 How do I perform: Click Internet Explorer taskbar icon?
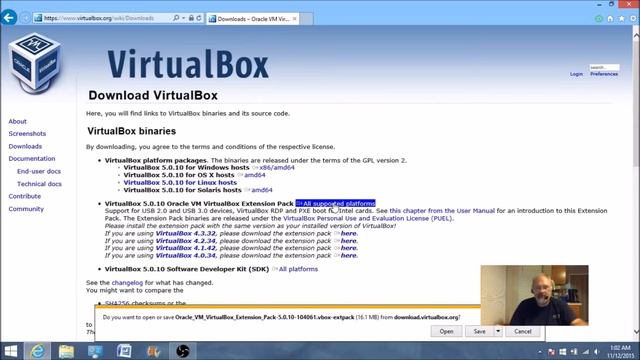coord(38,351)
